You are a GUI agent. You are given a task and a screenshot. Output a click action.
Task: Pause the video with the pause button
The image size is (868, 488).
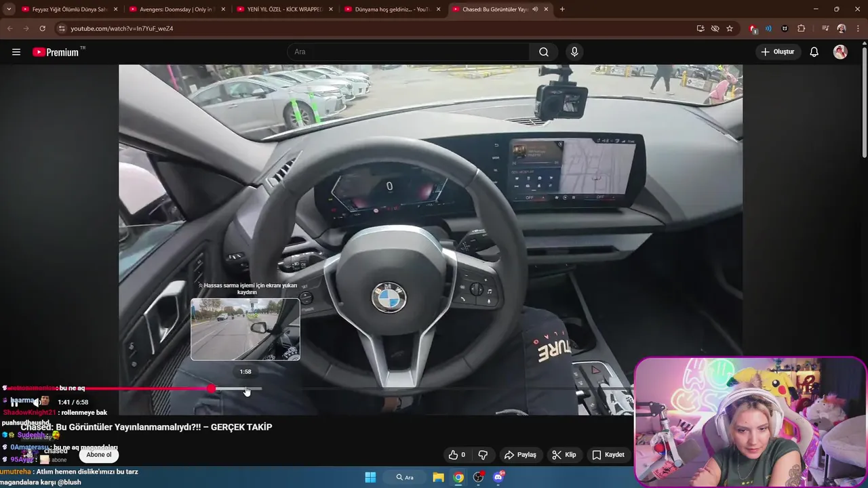click(14, 402)
